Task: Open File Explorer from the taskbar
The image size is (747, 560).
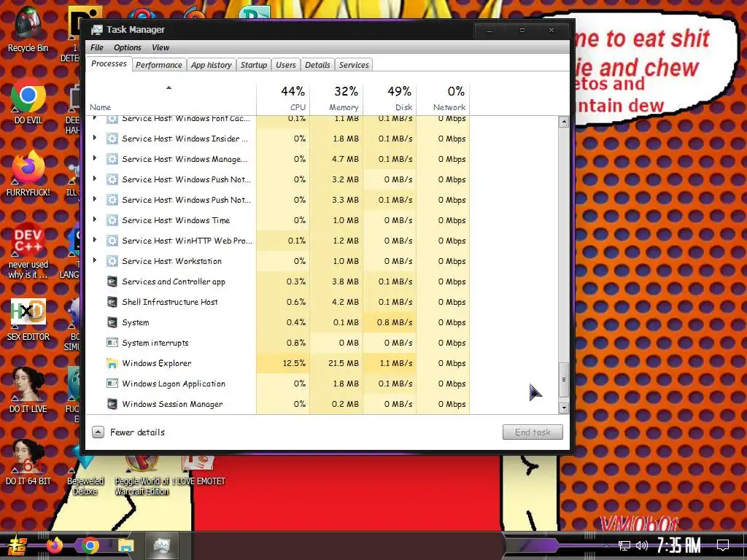Action: click(125, 545)
